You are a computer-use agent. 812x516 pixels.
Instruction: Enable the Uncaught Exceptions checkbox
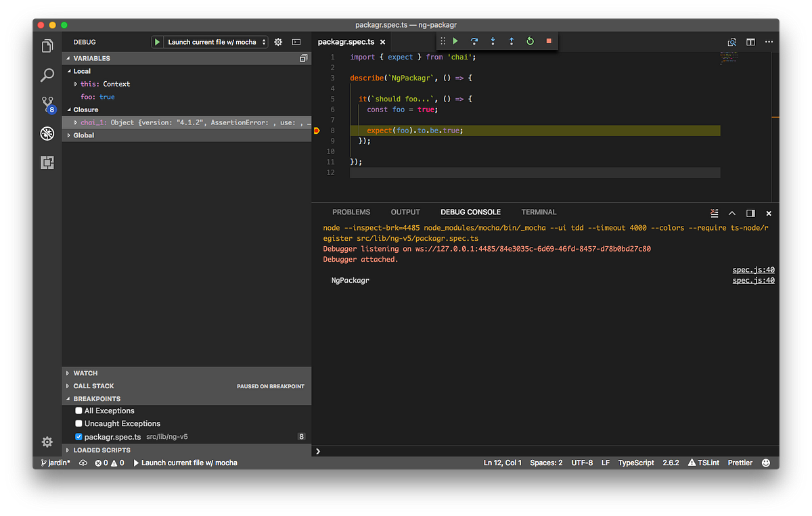pyautogui.click(x=78, y=423)
